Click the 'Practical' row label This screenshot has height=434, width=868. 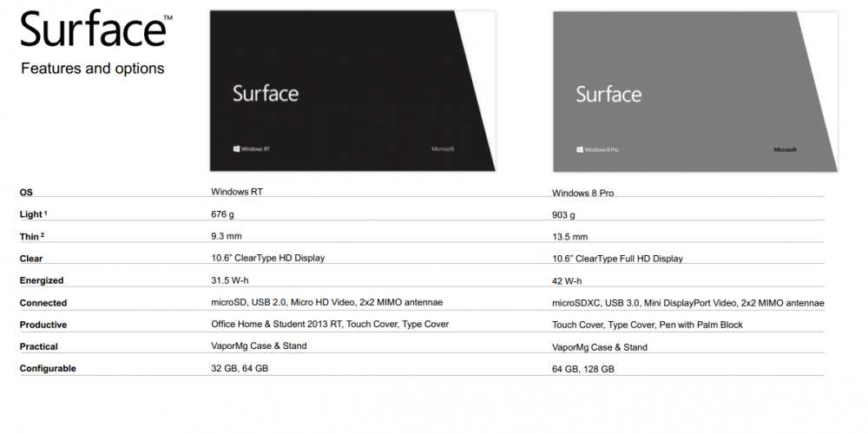click(39, 346)
